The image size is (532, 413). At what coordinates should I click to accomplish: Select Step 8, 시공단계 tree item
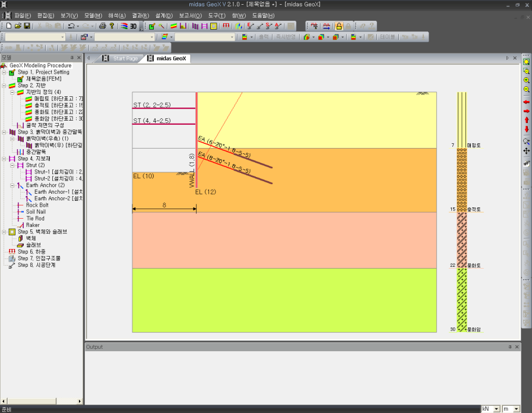(x=36, y=265)
